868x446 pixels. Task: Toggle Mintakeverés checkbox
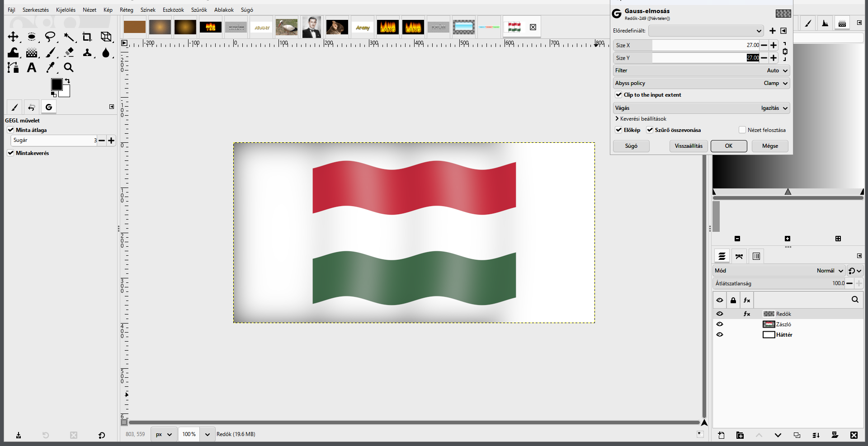click(10, 153)
